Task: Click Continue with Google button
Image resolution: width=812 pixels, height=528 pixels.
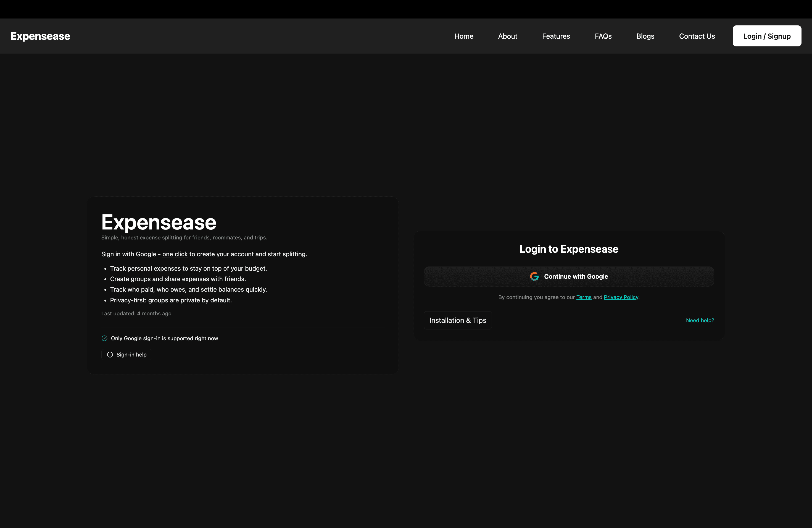Action: coord(569,276)
